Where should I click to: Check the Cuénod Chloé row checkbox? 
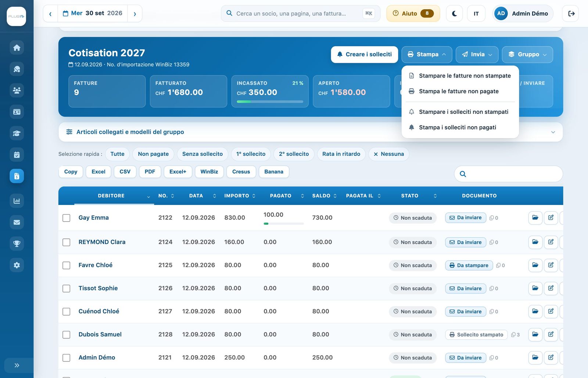click(x=67, y=312)
